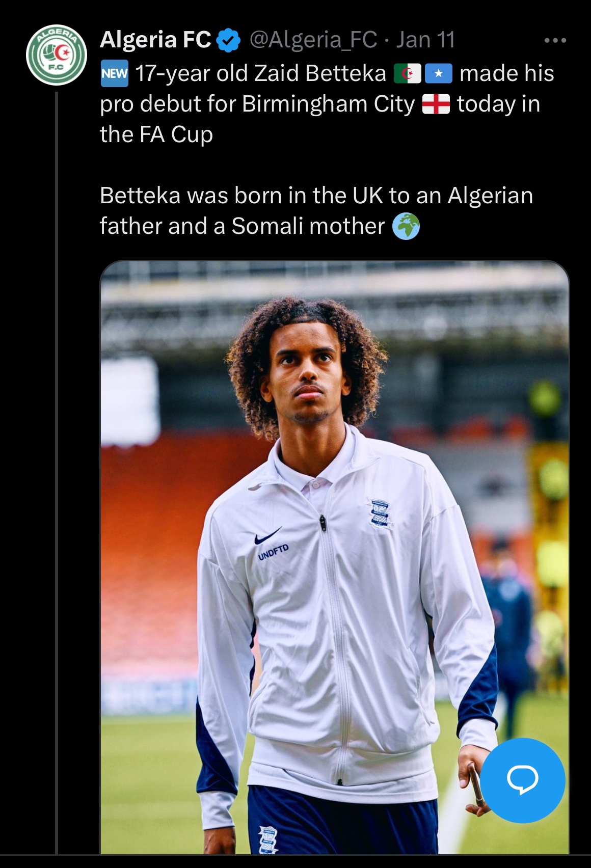
Task: Open the three-dot more options menu
Action: click(555, 41)
